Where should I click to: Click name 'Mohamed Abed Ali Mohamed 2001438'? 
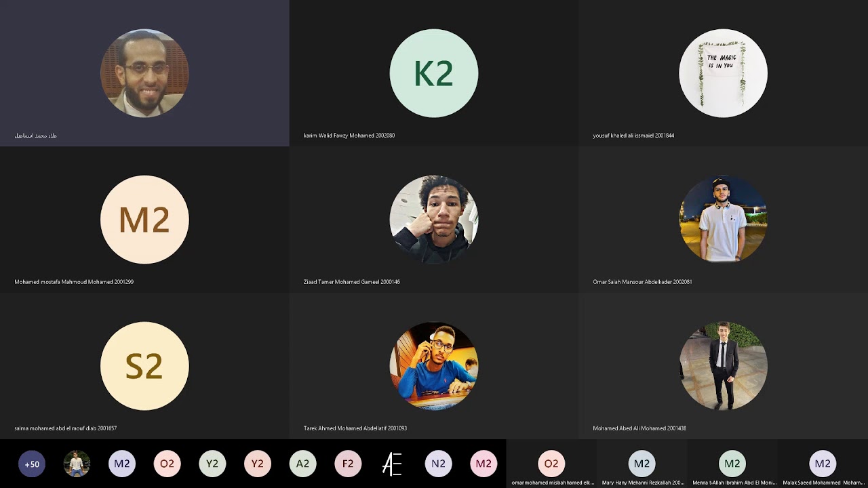(639, 428)
